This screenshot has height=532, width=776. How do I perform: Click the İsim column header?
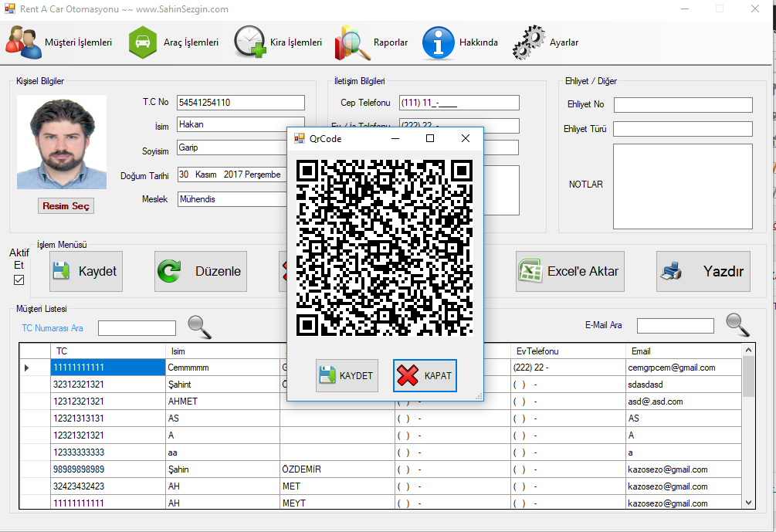[x=222, y=351]
